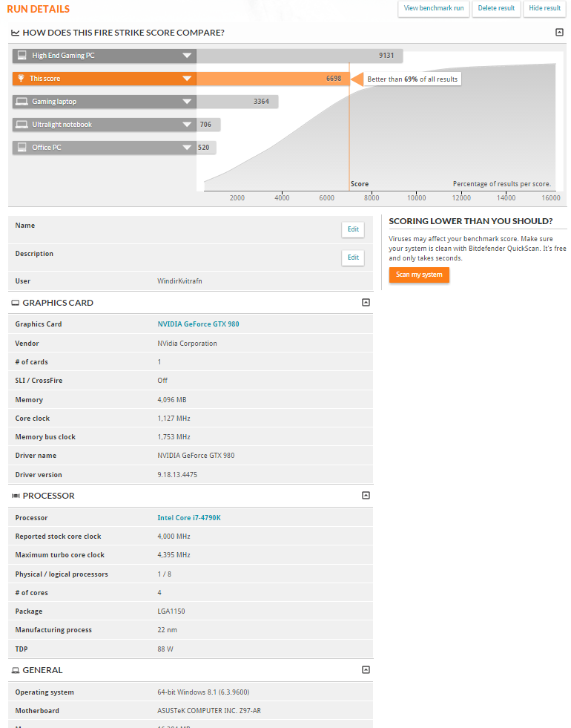Collapse the Graphics Card section
The image size is (571, 728).
click(366, 302)
